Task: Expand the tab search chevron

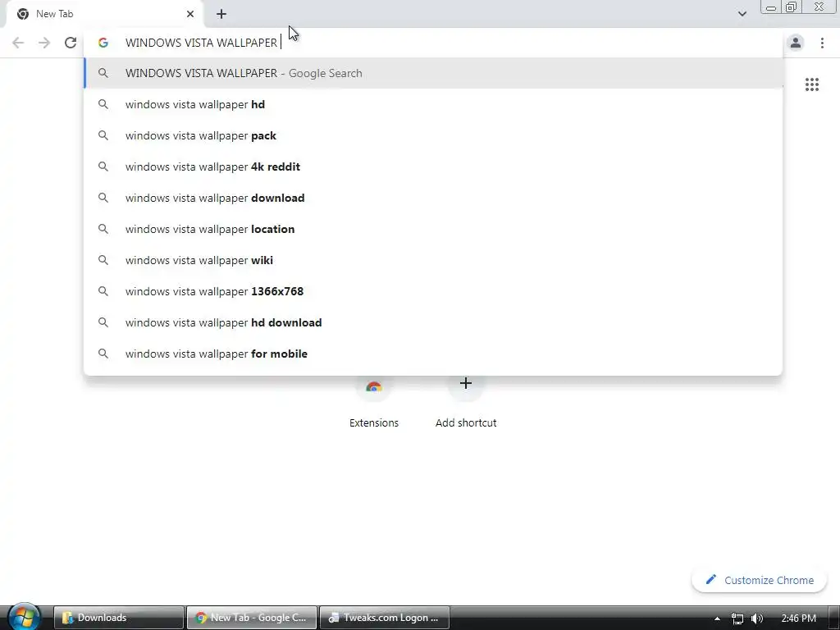Action: point(742,14)
